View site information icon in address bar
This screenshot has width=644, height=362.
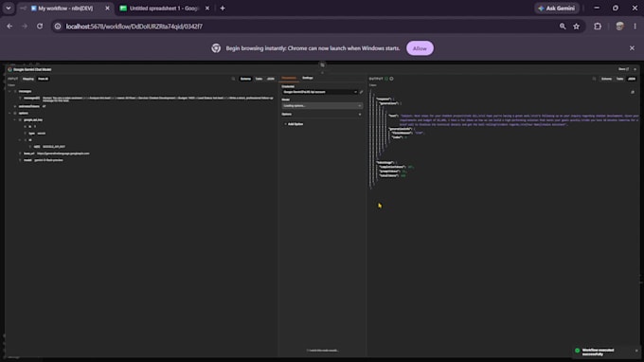[58, 27]
